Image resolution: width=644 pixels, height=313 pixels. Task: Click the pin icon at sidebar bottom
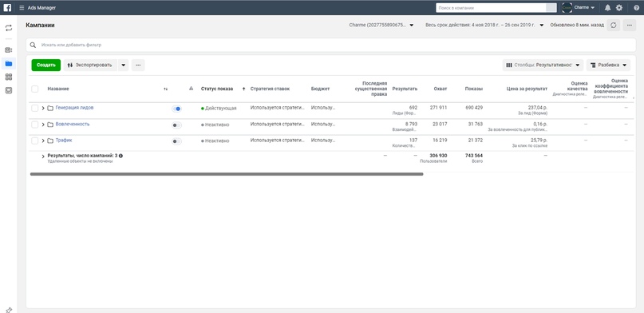click(x=9, y=310)
